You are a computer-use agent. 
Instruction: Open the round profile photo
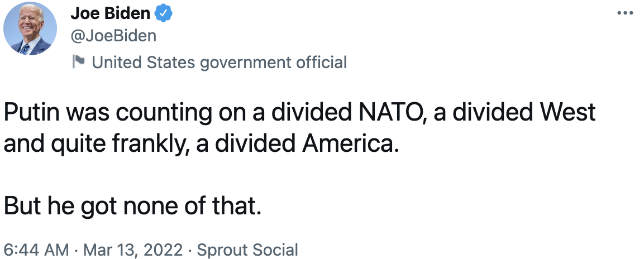[x=30, y=28]
